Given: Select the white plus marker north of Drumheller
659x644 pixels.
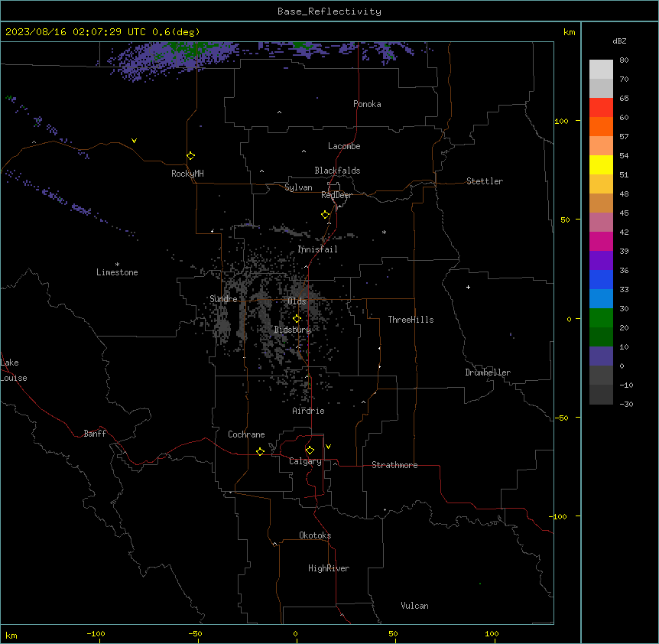Looking at the screenshot, I should (468, 287).
